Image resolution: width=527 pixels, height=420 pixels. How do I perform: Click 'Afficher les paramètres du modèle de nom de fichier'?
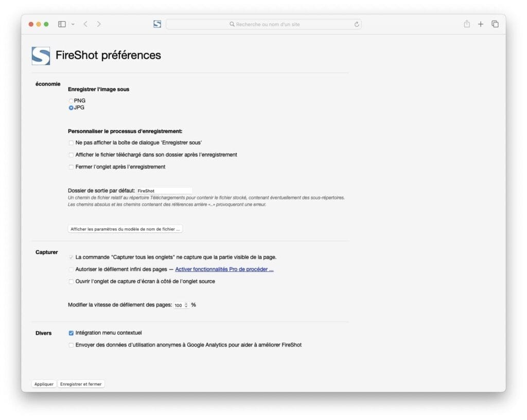click(125, 228)
